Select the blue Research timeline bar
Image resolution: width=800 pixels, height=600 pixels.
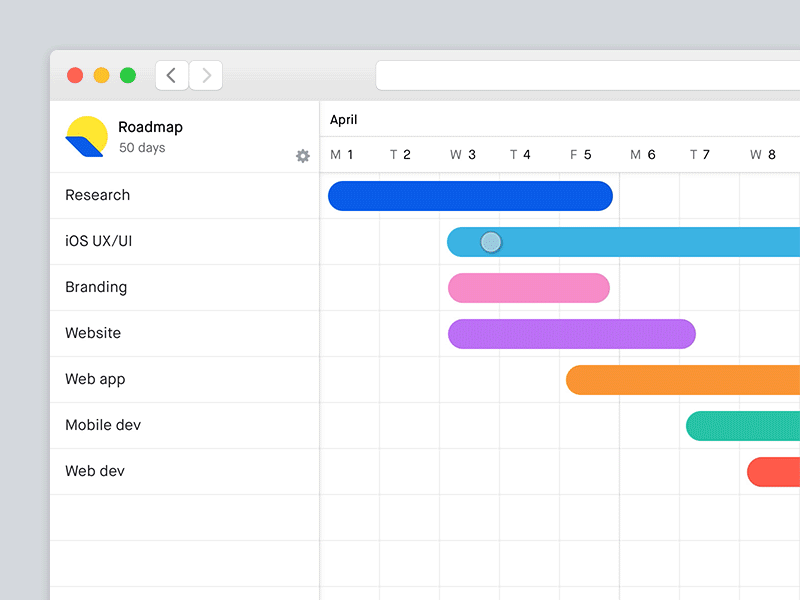[x=470, y=196]
